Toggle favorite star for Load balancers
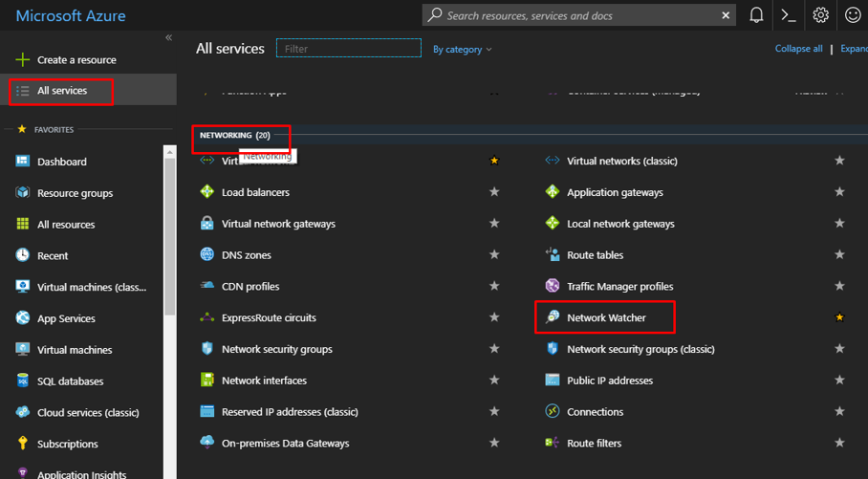 click(x=494, y=192)
